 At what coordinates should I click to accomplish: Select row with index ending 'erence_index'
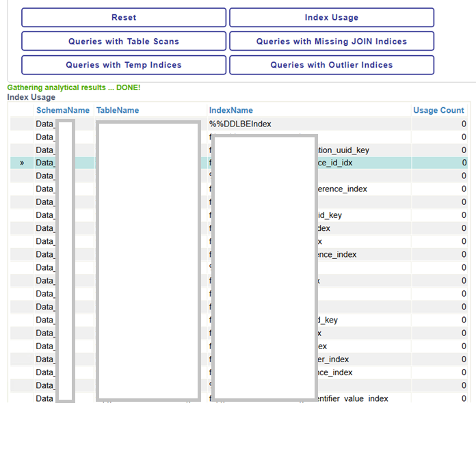click(x=342, y=189)
